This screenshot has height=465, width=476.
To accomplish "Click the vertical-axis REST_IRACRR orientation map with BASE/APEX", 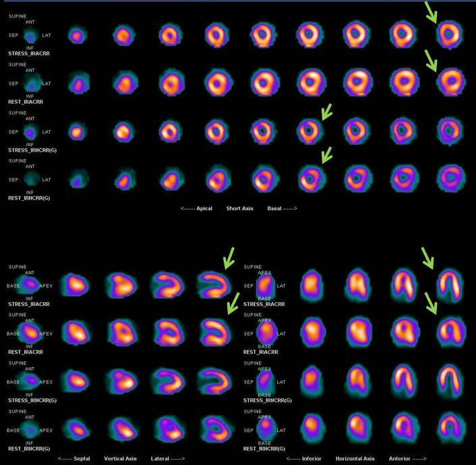I will pos(30,334).
